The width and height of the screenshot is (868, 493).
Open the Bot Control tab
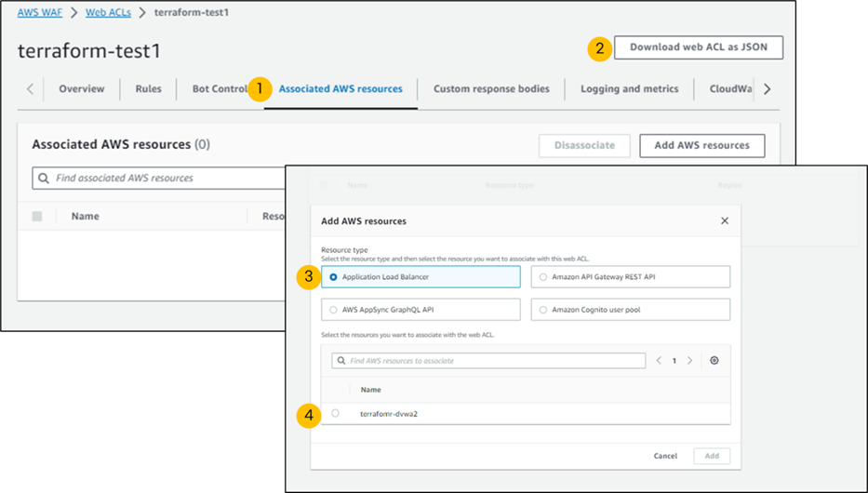pyautogui.click(x=220, y=88)
